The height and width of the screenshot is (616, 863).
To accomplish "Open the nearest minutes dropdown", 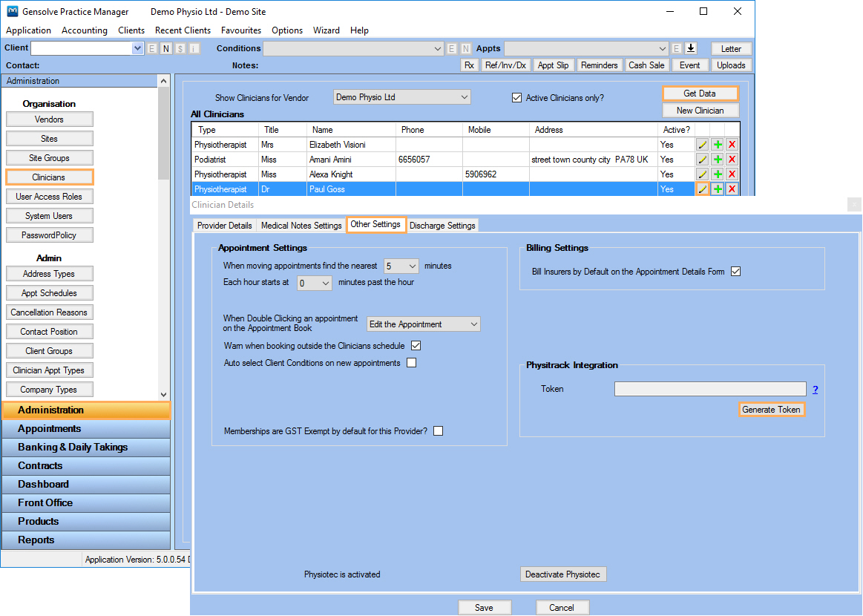I will click(x=401, y=266).
